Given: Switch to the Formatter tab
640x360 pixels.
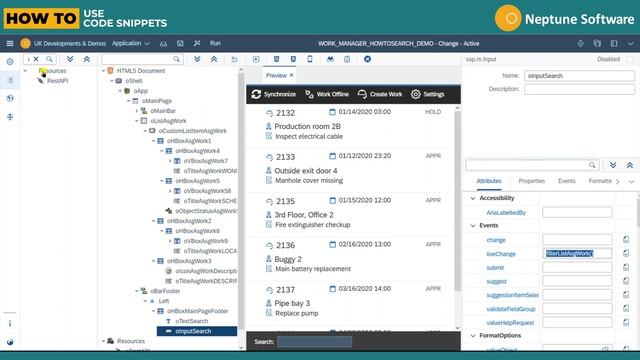Looking at the screenshot, I should (600, 181).
